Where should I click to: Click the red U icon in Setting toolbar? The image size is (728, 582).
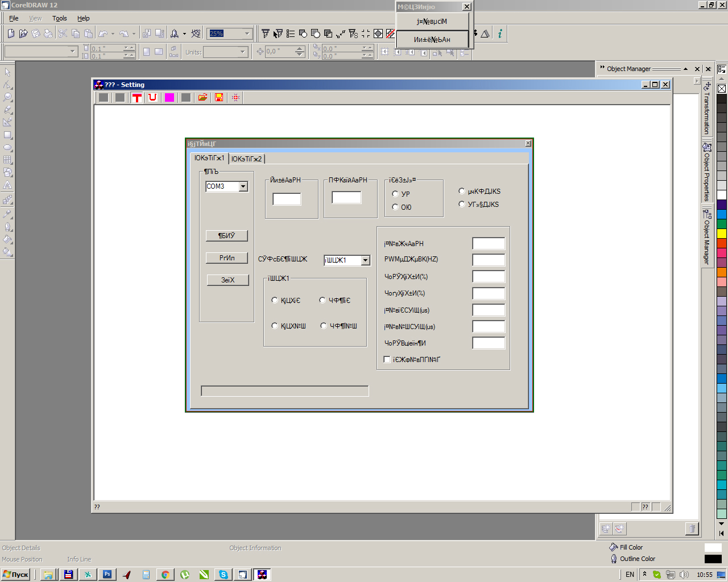pyautogui.click(x=152, y=98)
